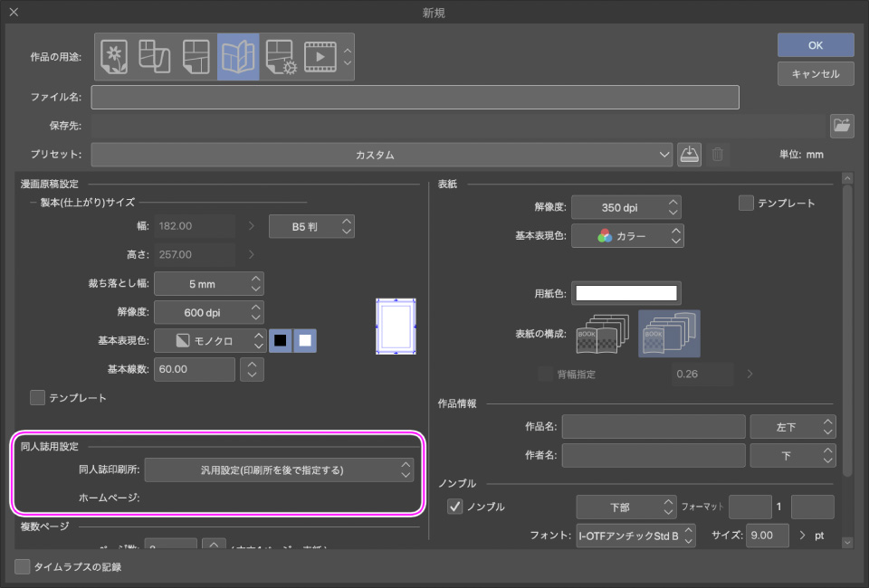Click the ファイル名 text input field
869x588 pixels.
(x=415, y=97)
